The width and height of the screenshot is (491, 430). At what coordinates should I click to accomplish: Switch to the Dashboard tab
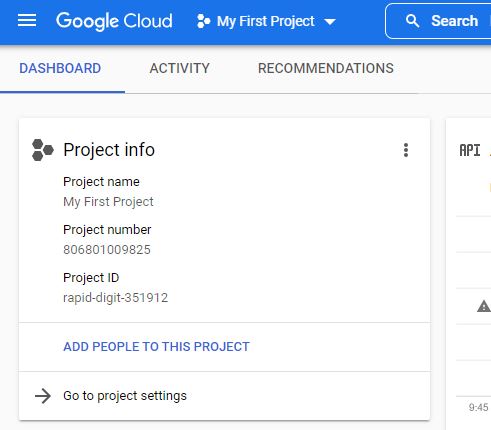(60, 68)
